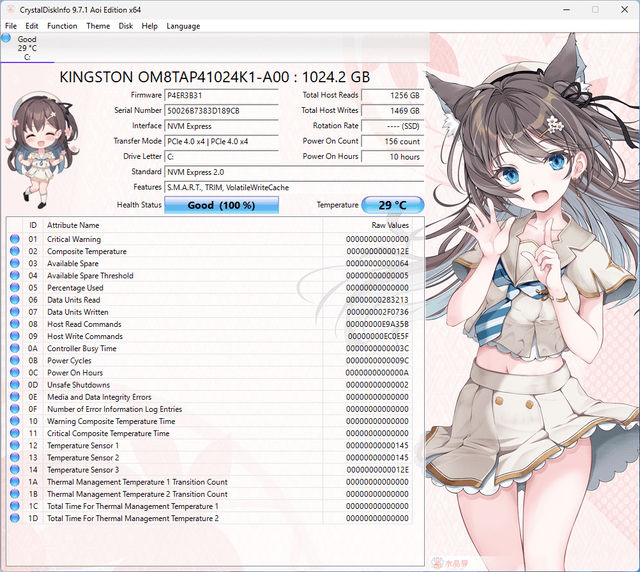This screenshot has width=640, height=572.
Task: Click the 29 °C temperature button
Action: (x=392, y=205)
